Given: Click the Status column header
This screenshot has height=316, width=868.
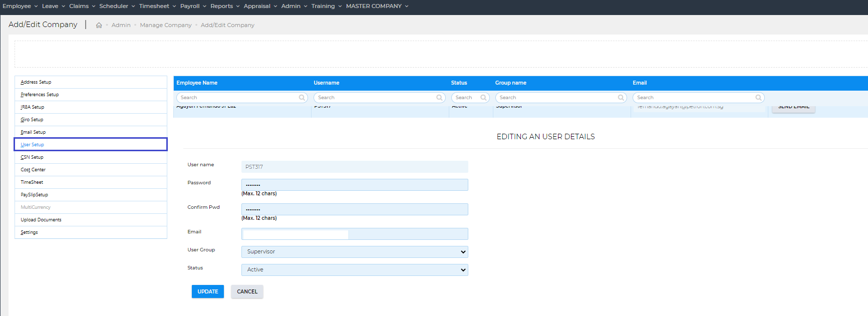Looking at the screenshot, I should (x=459, y=83).
